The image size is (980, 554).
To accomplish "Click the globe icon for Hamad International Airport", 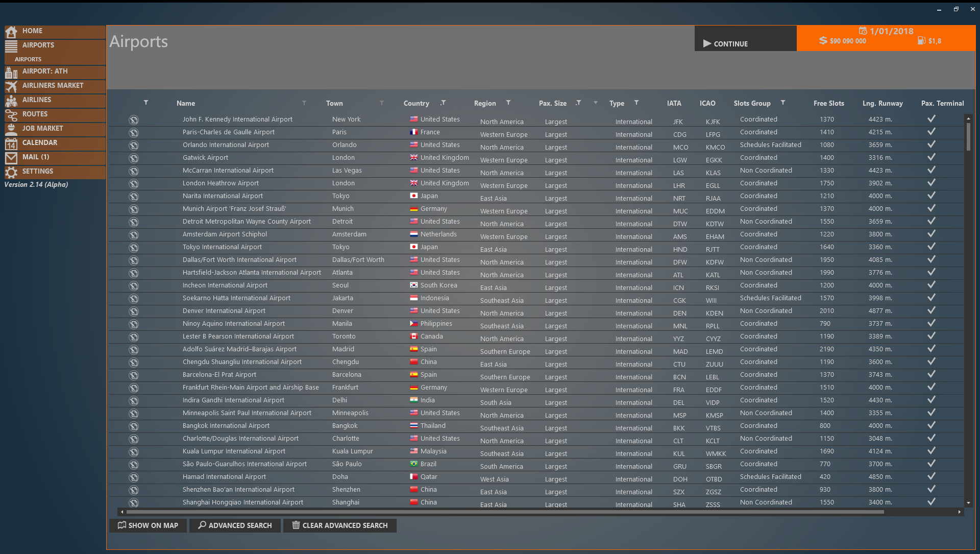I will point(133,477).
